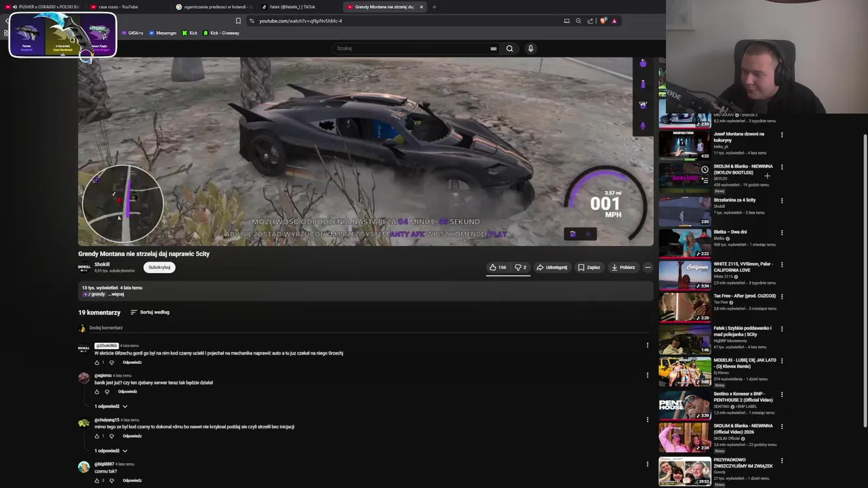Open the Kick - Giveaway bookmark
The width and height of the screenshot is (868, 488).
pyautogui.click(x=220, y=33)
